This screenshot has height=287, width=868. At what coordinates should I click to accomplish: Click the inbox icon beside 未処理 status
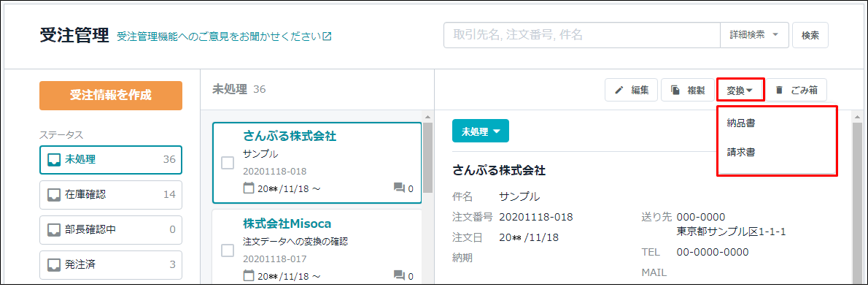pyautogui.click(x=54, y=160)
